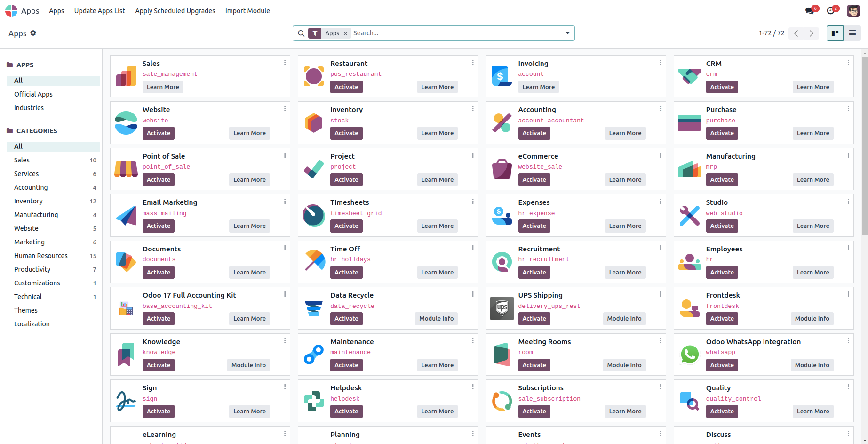Click Learn More for Invoicing
This screenshot has height=444, width=868.
point(538,87)
